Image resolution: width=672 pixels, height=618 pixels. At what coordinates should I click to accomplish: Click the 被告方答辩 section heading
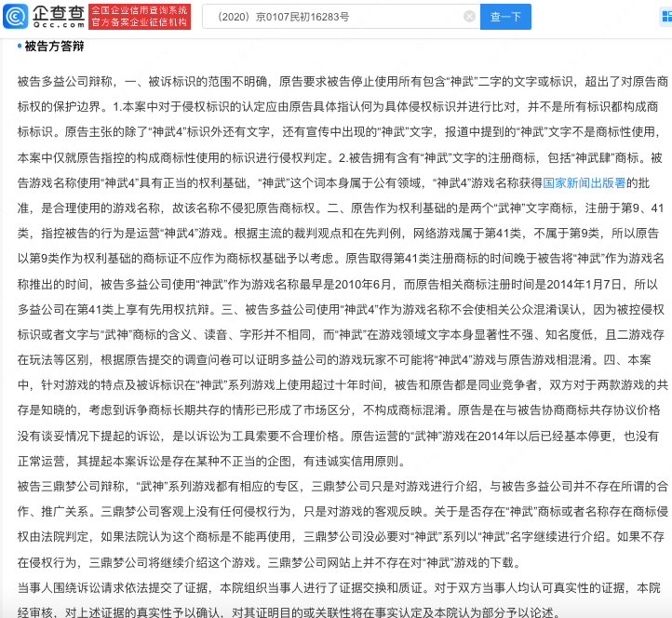pos(54,47)
